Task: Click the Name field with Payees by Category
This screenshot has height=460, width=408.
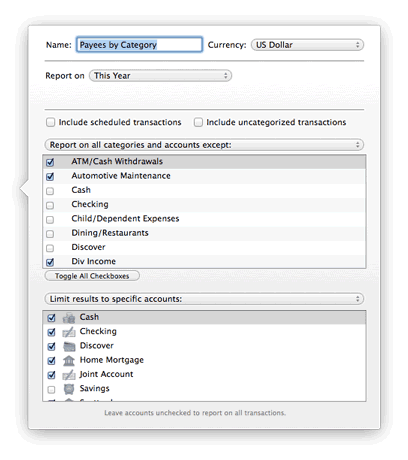Action: coord(139,45)
